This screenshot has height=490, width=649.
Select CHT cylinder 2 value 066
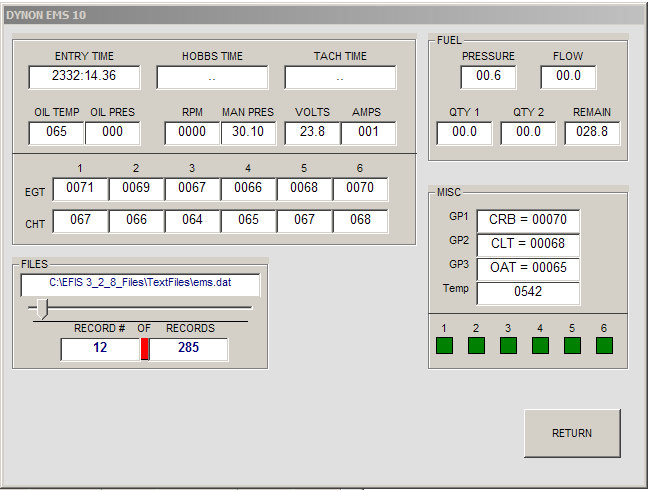coord(136,221)
